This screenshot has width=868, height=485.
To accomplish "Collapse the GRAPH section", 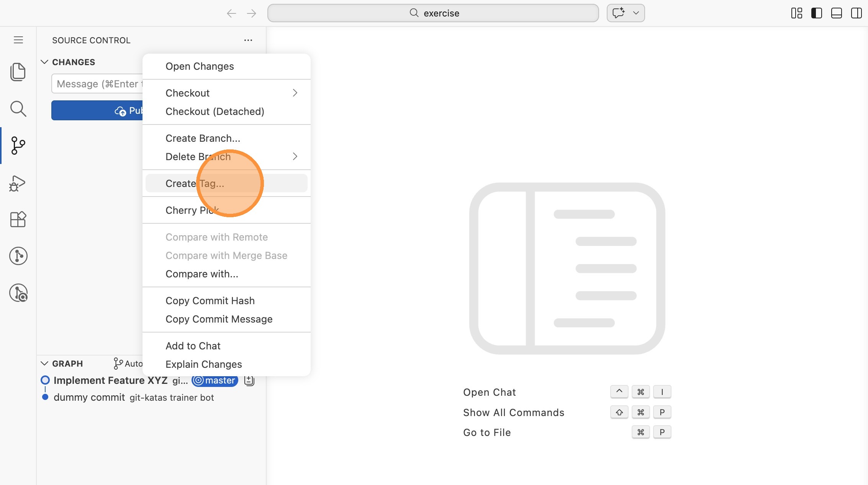I will click(x=44, y=364).
